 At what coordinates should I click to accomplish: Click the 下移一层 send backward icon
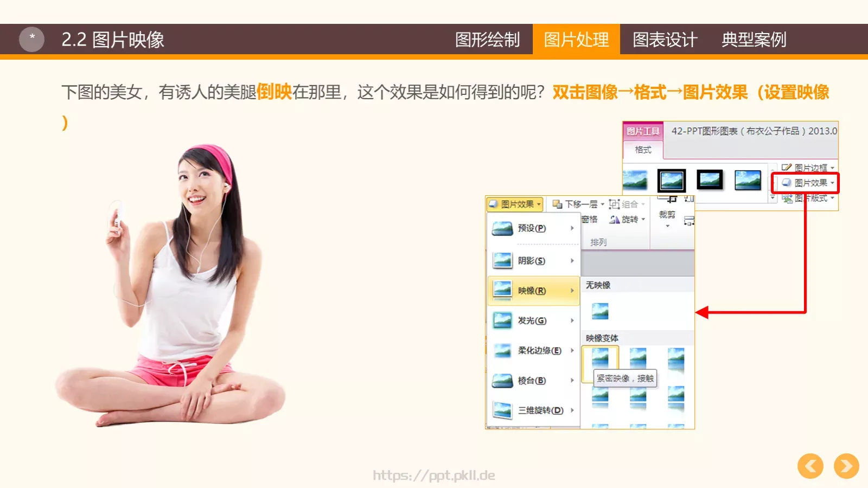(x=557, y=204)
